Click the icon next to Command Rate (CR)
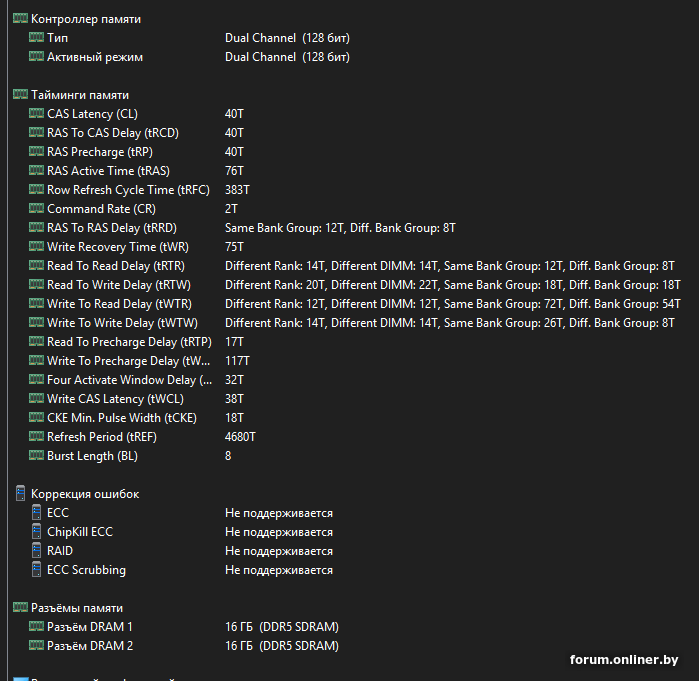Image resolution: width=699 pixels, height=681 pixels. 37,208
